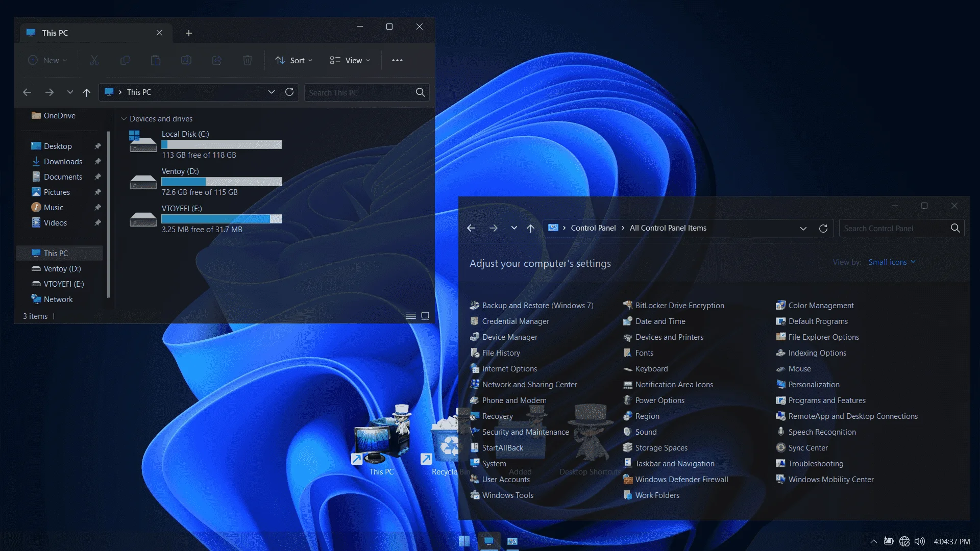Screen dimensions: 980x551
Task: Open Color Management icon in Control Panel
Action: tap(781, 306)
